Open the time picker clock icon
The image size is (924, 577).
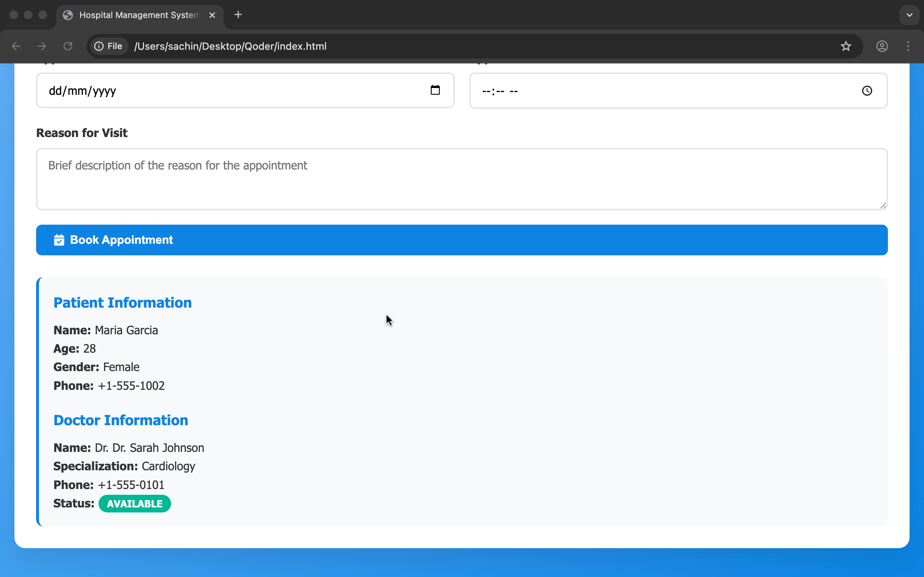[867, 91]
